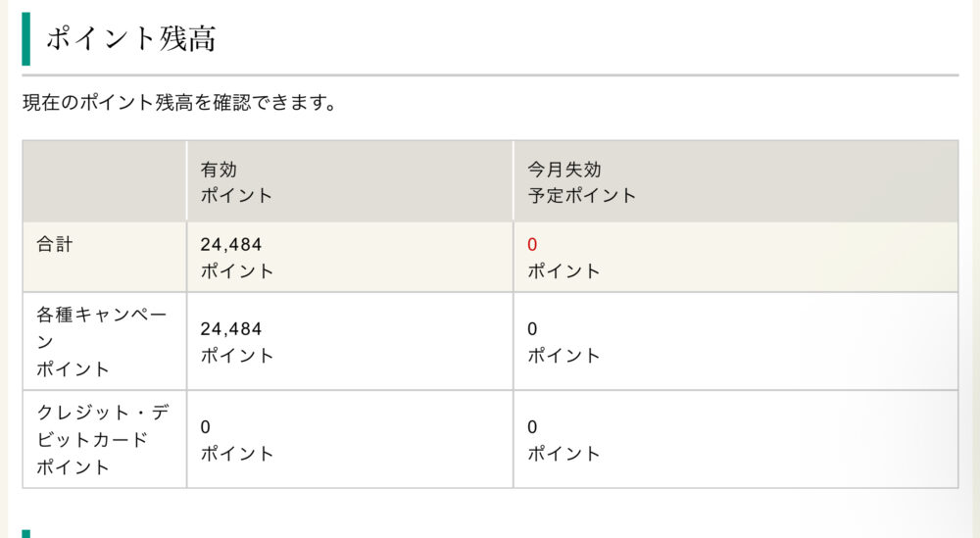Viewport: 980px width, 538px height.
Task: Click the クレジット・デビットカードポイント row label
Action: [103, 439]
